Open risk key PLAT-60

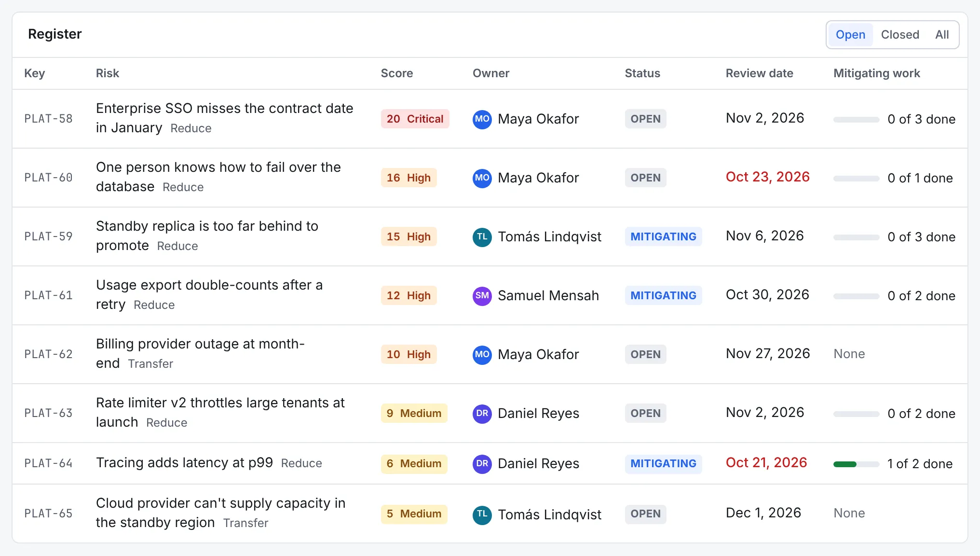[x=48, y=178]
